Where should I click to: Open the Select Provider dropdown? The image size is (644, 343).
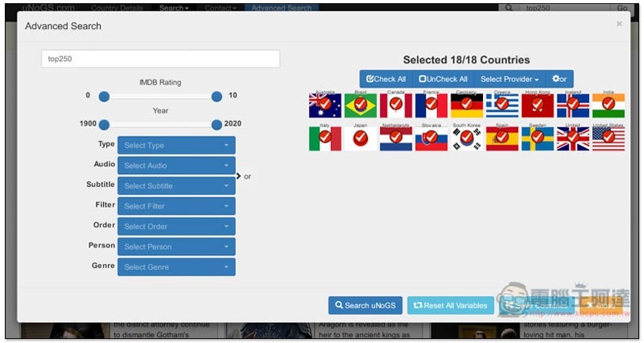[509, 79]
